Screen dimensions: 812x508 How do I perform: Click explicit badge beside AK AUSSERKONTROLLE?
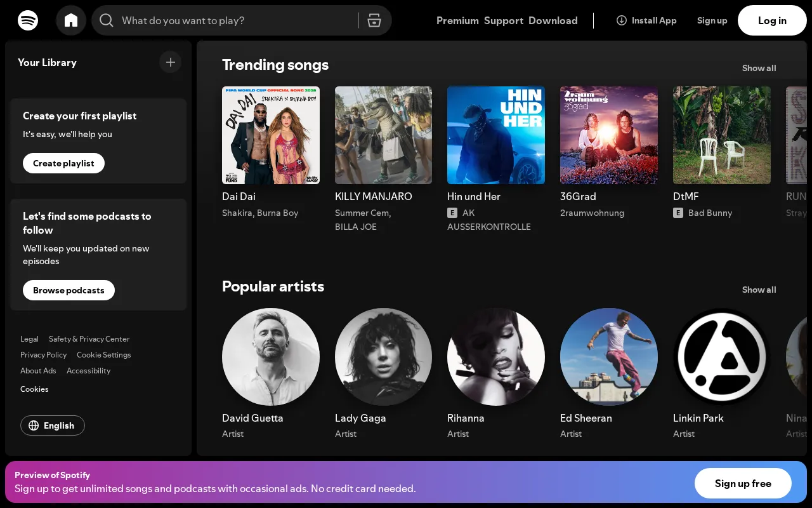[x=452, y=213]
